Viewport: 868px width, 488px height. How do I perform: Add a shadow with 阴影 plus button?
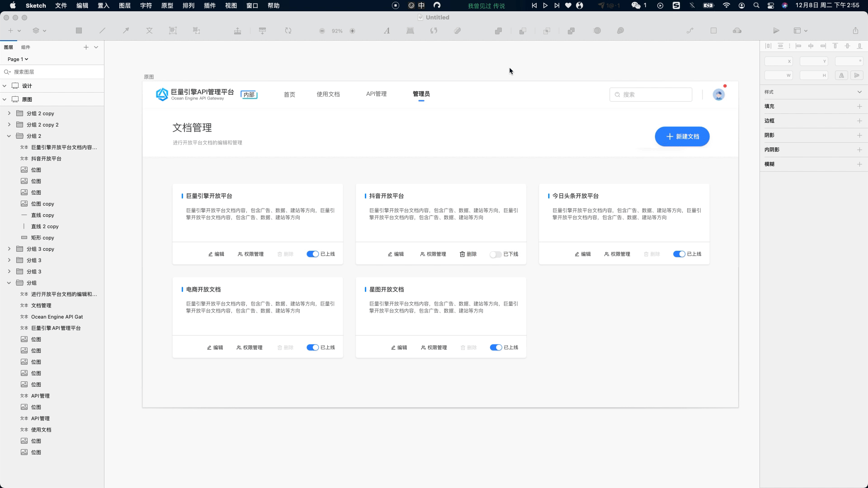tap(859, 135)
